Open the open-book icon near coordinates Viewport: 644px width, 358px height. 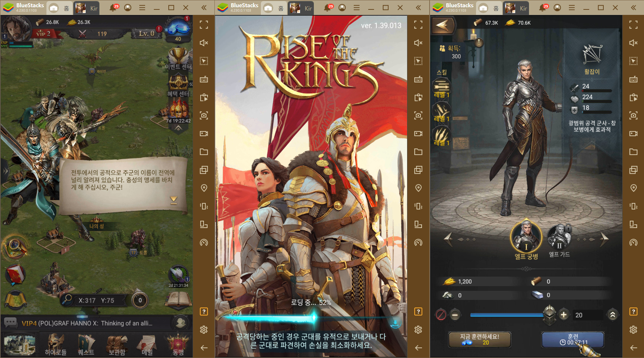[x=178, y=300]
